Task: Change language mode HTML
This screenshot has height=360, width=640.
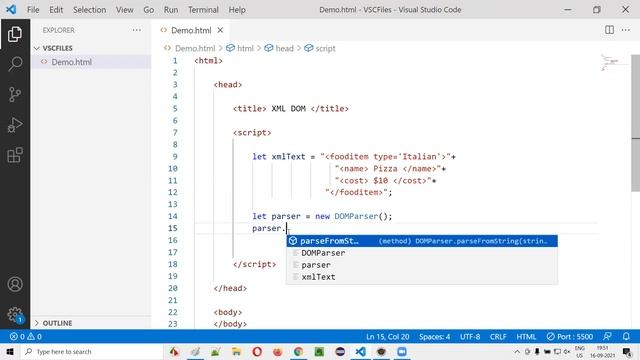Action: click(x=526, y=336)
